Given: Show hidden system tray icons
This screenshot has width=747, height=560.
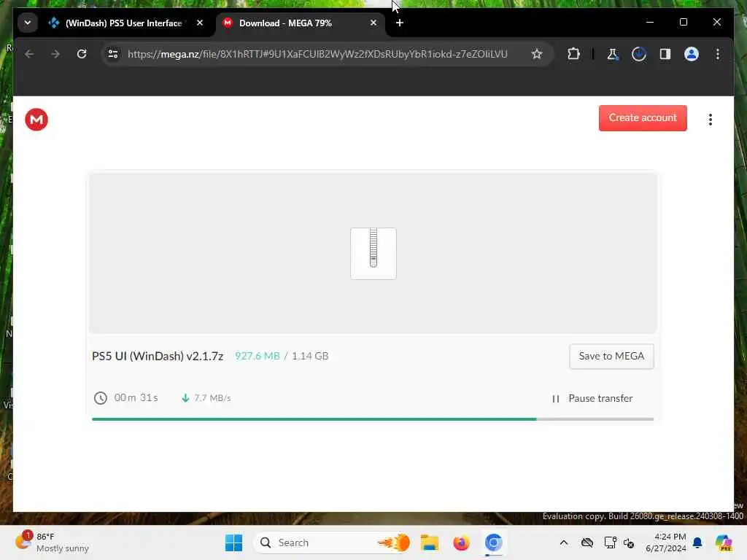Looking at the screenshot, I should pyautogui.click(x=564, y=542).
